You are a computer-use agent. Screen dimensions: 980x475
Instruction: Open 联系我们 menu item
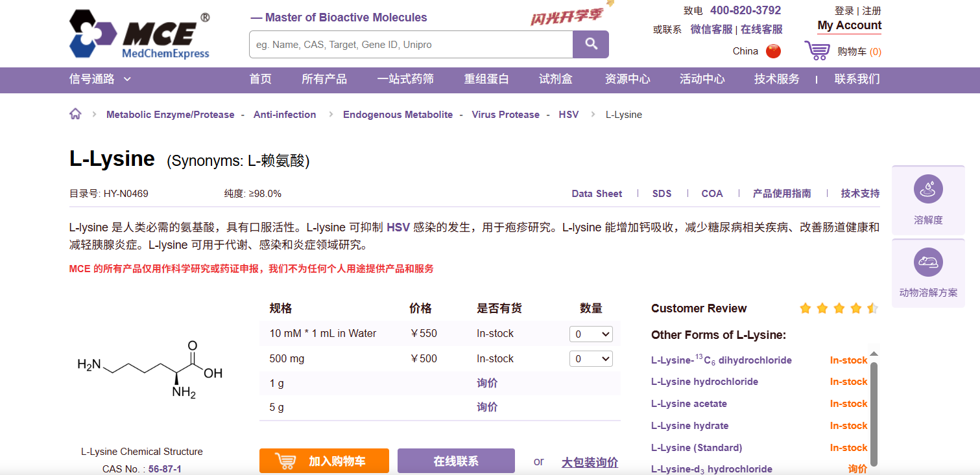(x=857, y=79)
